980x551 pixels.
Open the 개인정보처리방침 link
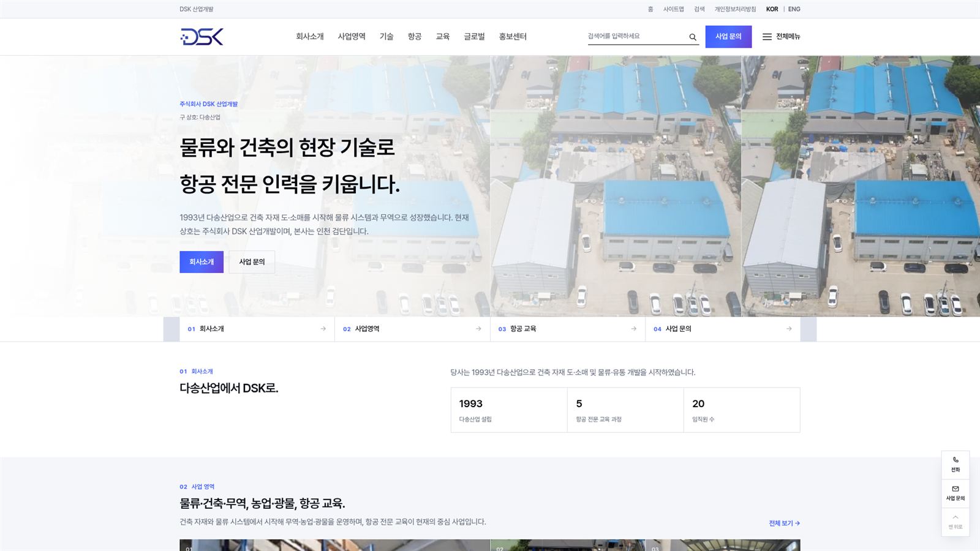click(735, 9)
